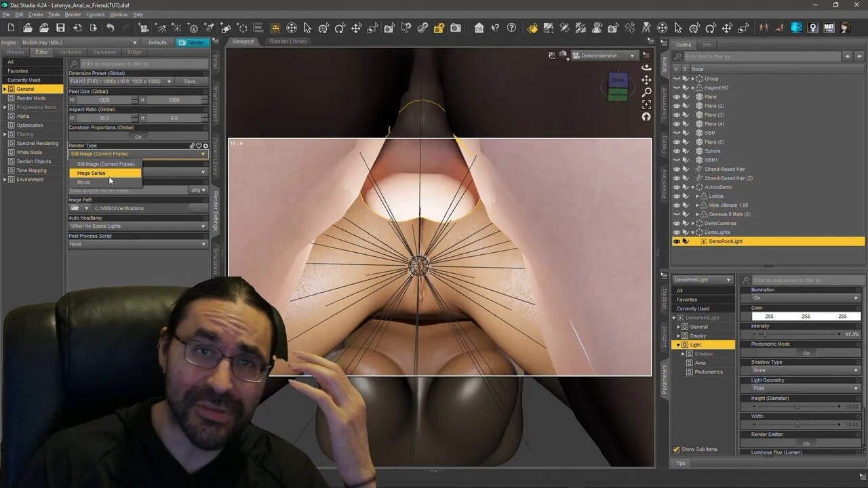This screenshot has height=488, width=868.
Task: Click Pixel Size width 1920 field
Action: click(x=103, y=100)
